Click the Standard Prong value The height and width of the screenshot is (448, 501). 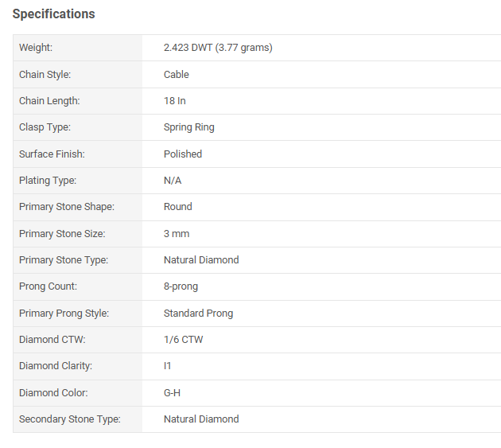(199, 314)
